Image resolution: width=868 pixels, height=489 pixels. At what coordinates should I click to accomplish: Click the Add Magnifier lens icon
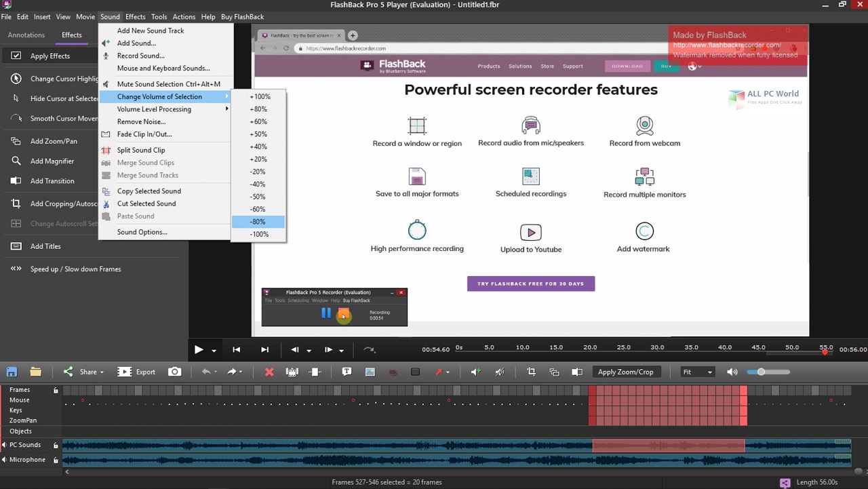pyautogui.click(x=16, y=161)
